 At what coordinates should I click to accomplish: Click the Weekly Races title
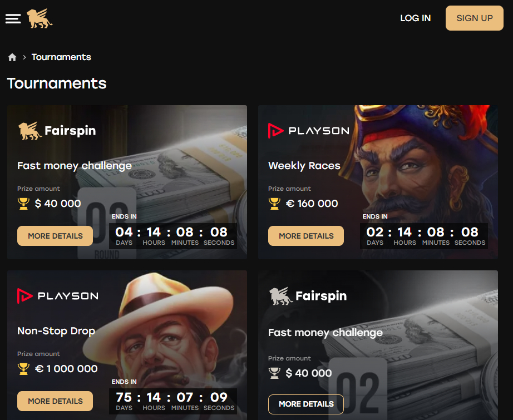[x=304, y=166]
